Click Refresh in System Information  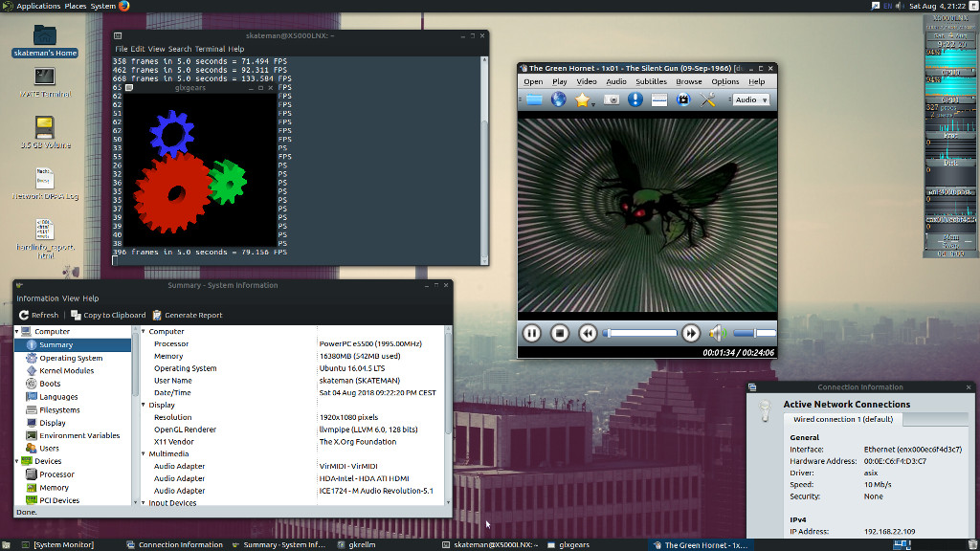[38, 315]
